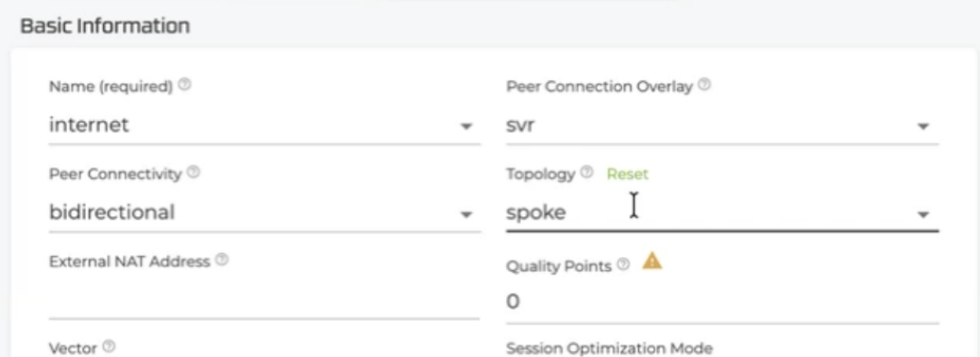Expand the Name dropdown arrow
This screenshot has width=980, height=357.
465,127
